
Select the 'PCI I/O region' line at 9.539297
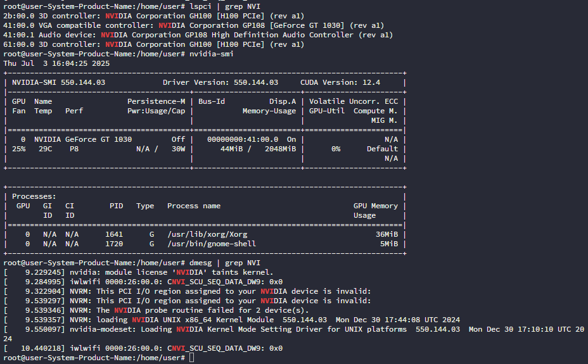click(187, 300)
